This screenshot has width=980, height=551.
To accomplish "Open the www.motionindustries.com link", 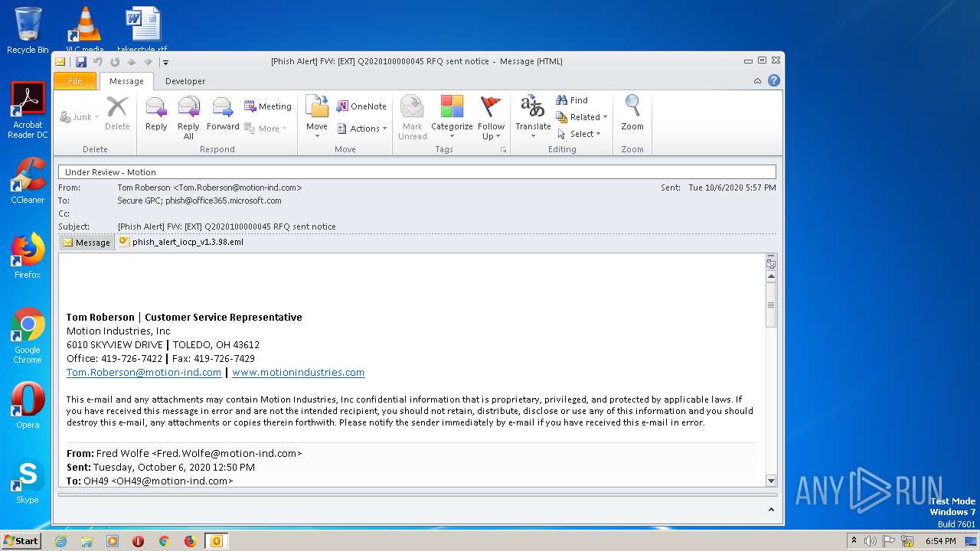I will tap(299, 373).
